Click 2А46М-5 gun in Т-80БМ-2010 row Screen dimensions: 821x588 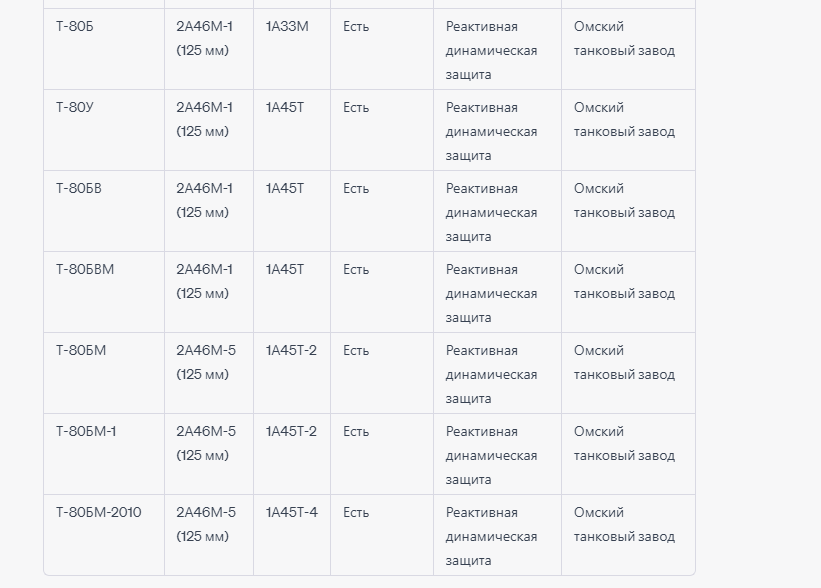point(206,524)
